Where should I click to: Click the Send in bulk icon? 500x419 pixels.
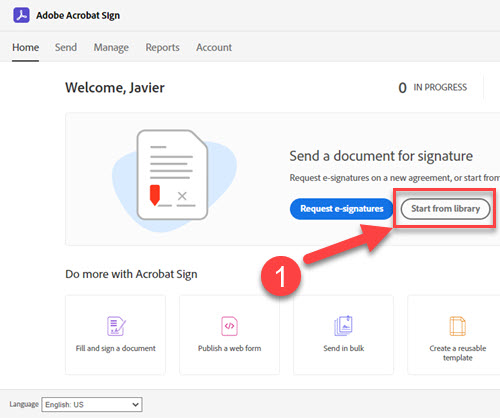point(344,326)
